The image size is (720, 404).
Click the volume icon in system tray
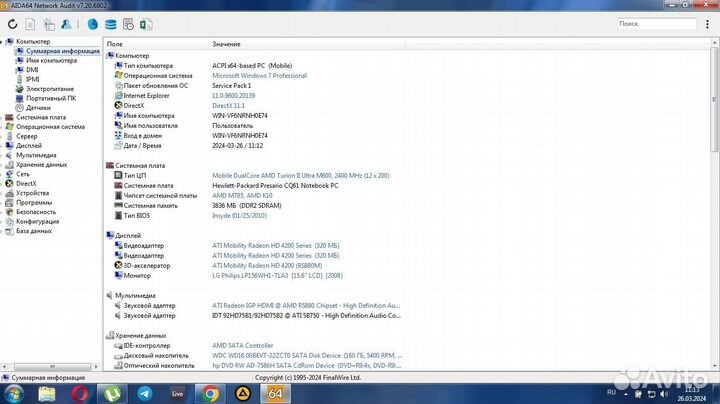(664, 394)
